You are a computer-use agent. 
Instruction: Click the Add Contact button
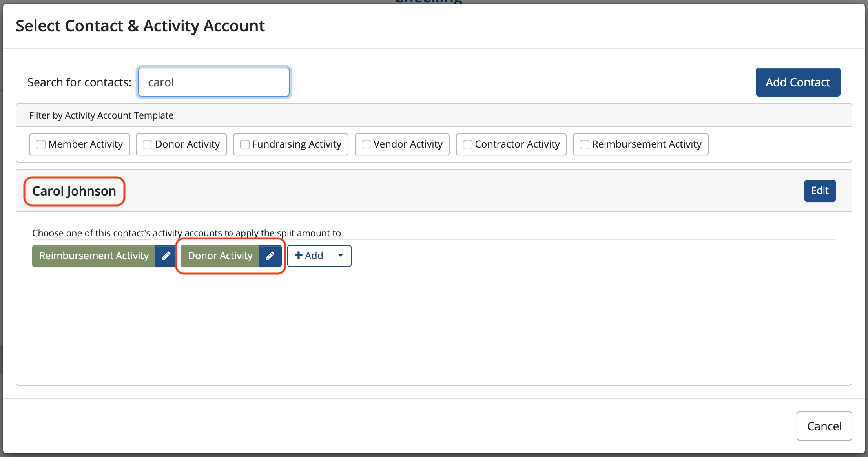point(798,82)
